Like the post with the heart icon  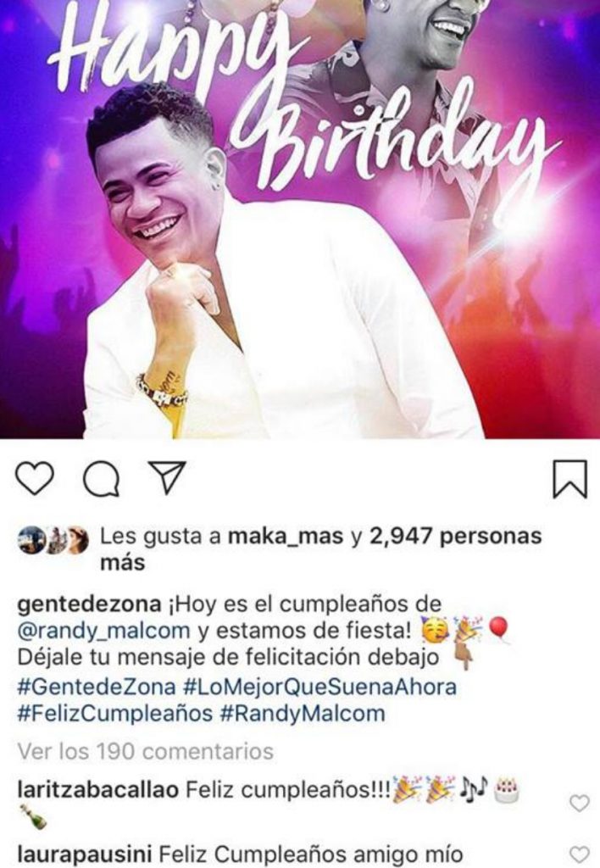point(34,478)
